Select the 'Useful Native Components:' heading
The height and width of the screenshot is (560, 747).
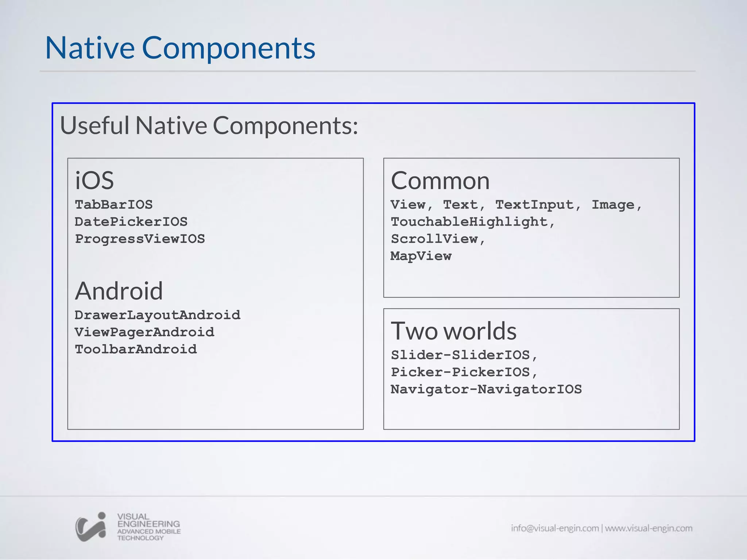[x=209, y=125]
